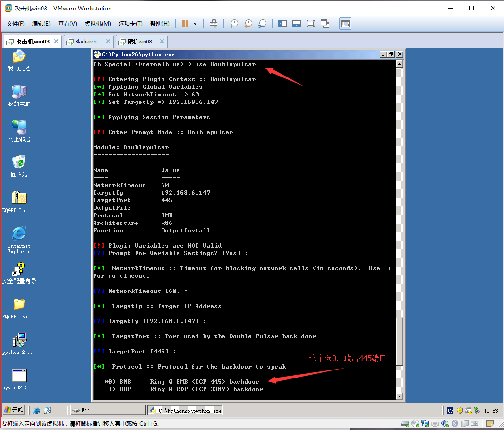Click the console vertical scrollbar thumb

(399, 341)
